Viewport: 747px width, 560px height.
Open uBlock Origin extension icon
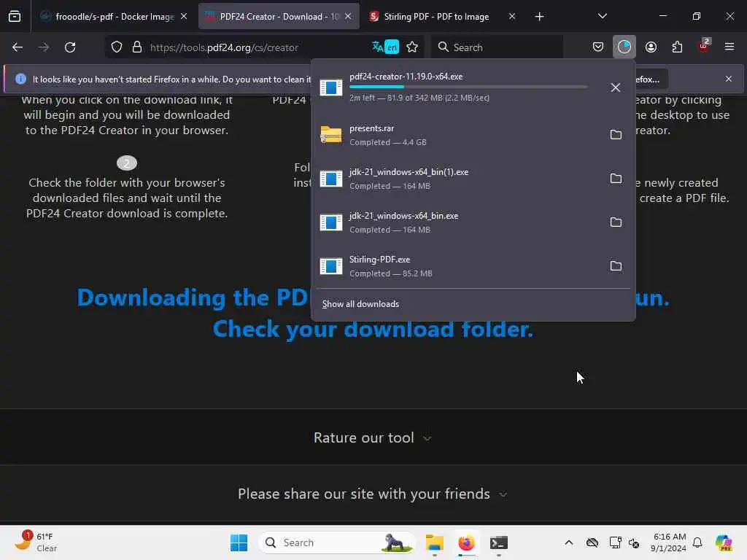pyautogui.click(x=704, y=46)
